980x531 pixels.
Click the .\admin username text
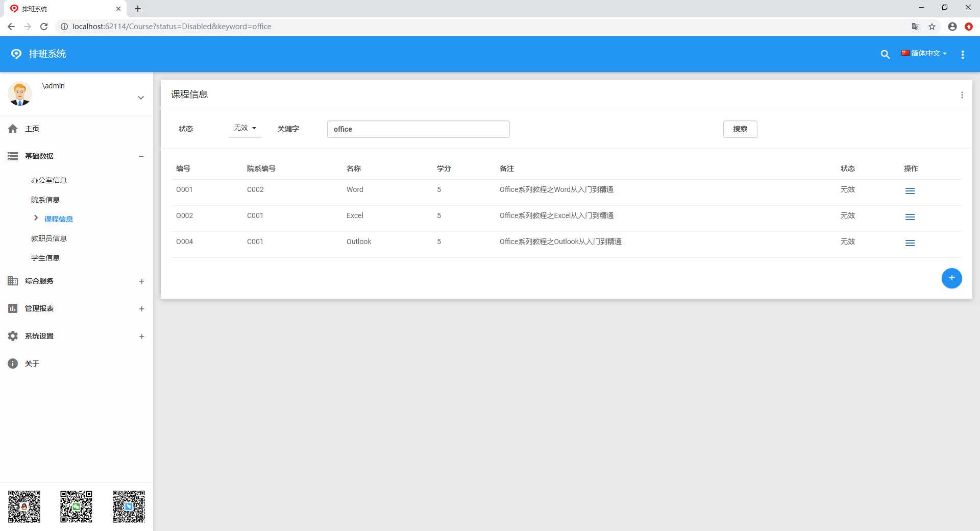pos(53,86)
